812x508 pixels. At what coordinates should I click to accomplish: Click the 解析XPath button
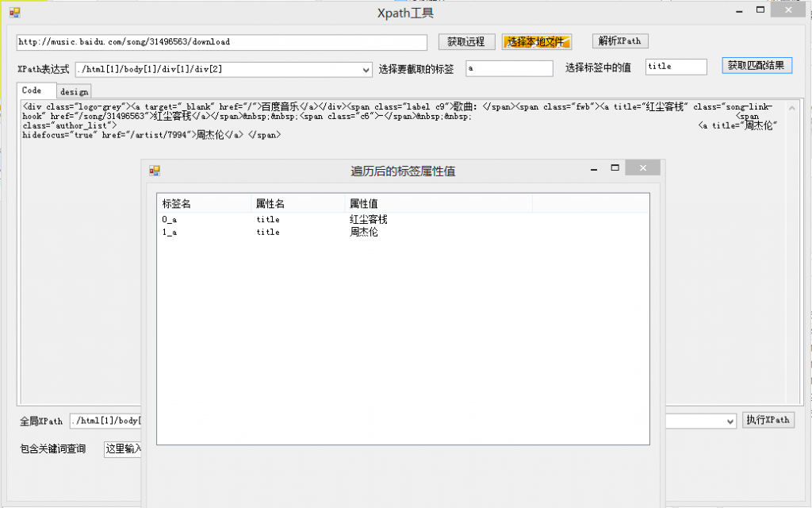click(x=620, y=40)
